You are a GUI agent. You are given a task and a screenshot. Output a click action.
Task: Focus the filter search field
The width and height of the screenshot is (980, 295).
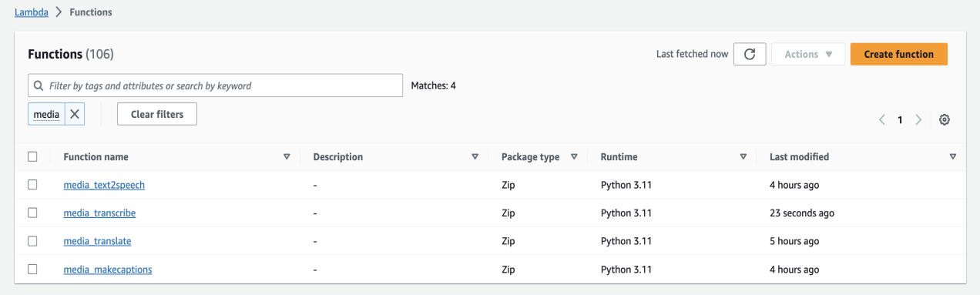[215, 85]
